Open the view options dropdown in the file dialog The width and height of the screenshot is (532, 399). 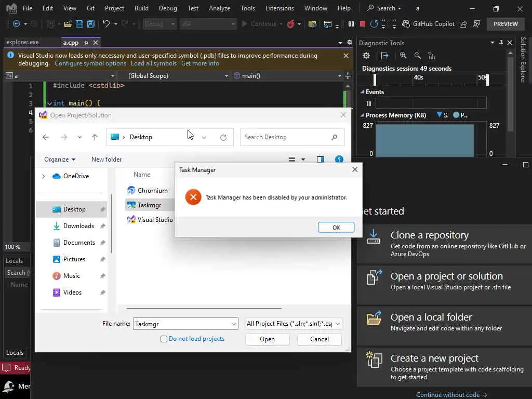point(303,159)
